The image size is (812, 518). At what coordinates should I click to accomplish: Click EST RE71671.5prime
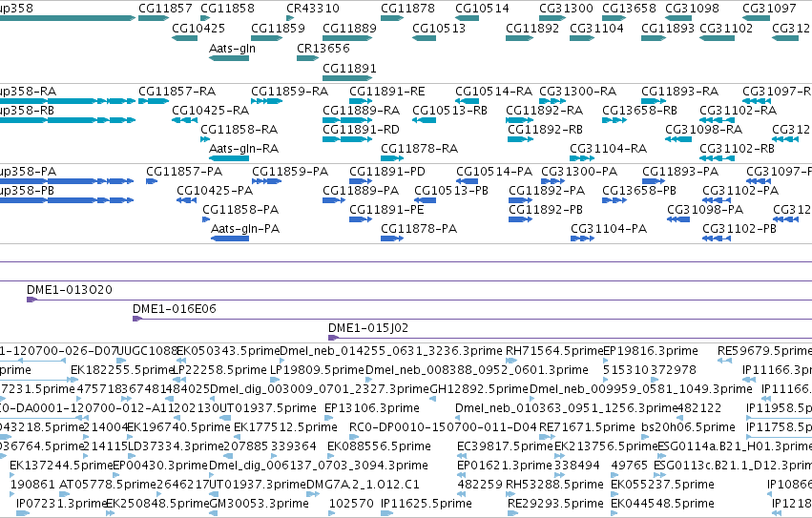click(587, 427)
